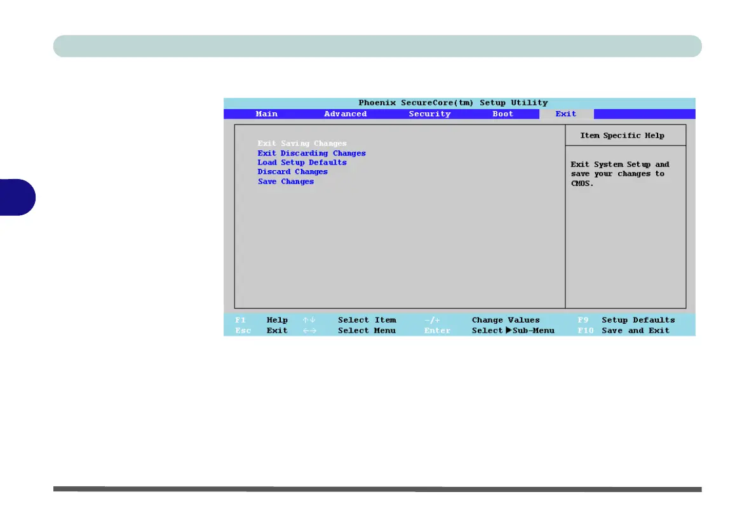Click the left/right arrows icon
Viewport: 756px width, 532px height.
[x=309, y=331]
